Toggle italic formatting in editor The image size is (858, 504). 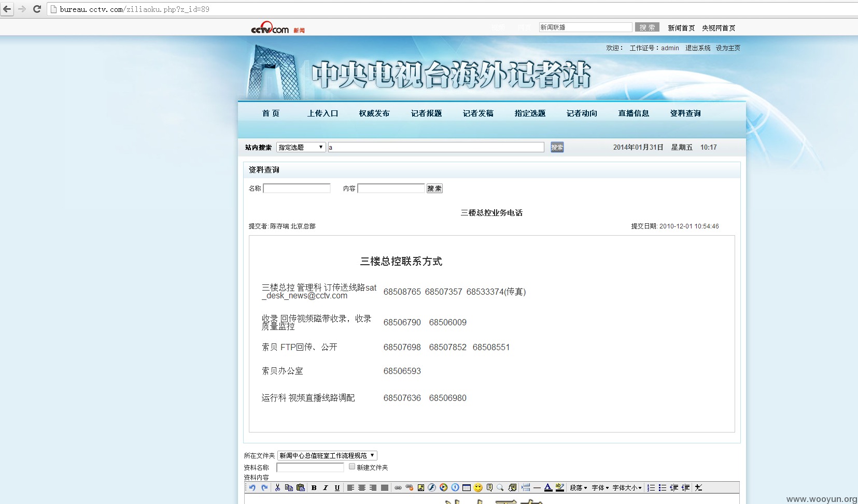(326, 487)
